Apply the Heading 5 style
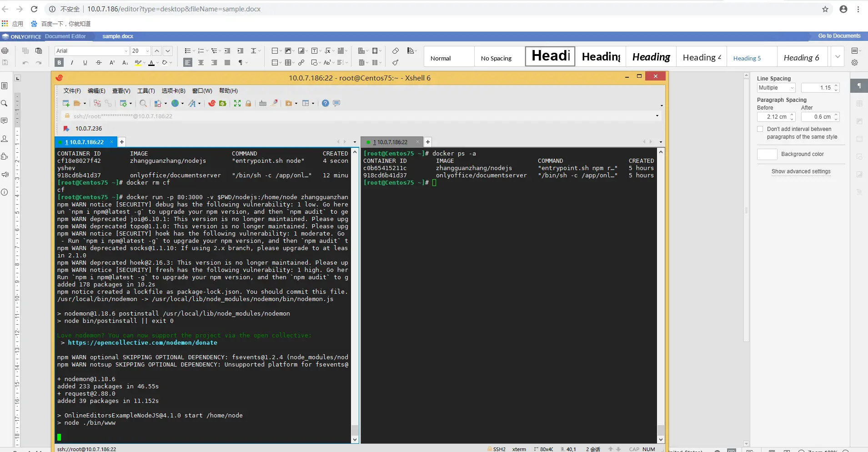The width and height of the screenshot is (868, 452). point(751,57)
